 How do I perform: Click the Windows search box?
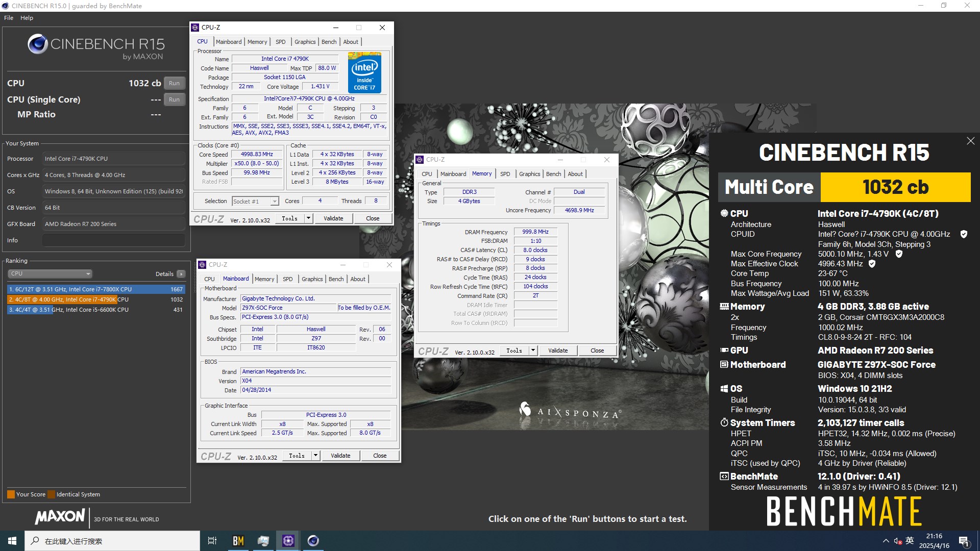tap(112, 541)
